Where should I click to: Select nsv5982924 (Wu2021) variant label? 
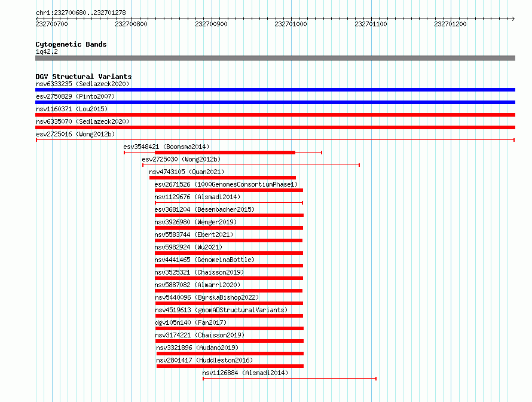pos(188,247)
